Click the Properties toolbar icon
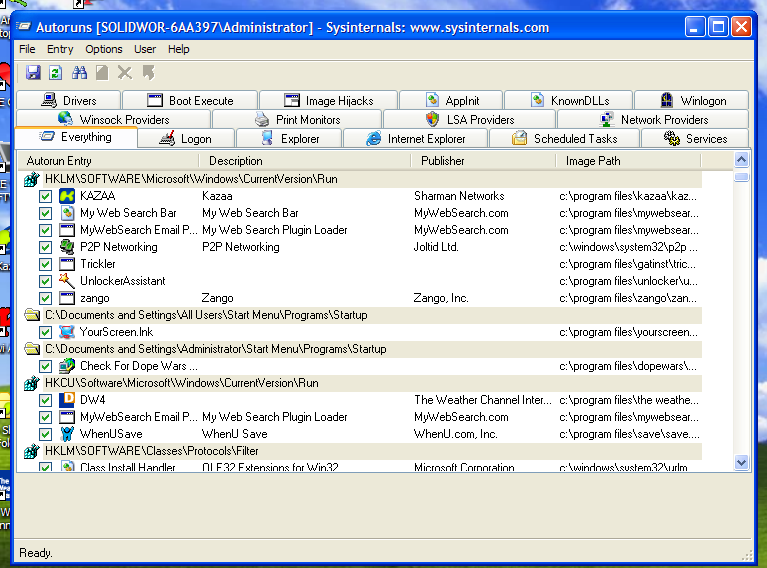This screenshot has width=767, height=568. tap(102, 73)
